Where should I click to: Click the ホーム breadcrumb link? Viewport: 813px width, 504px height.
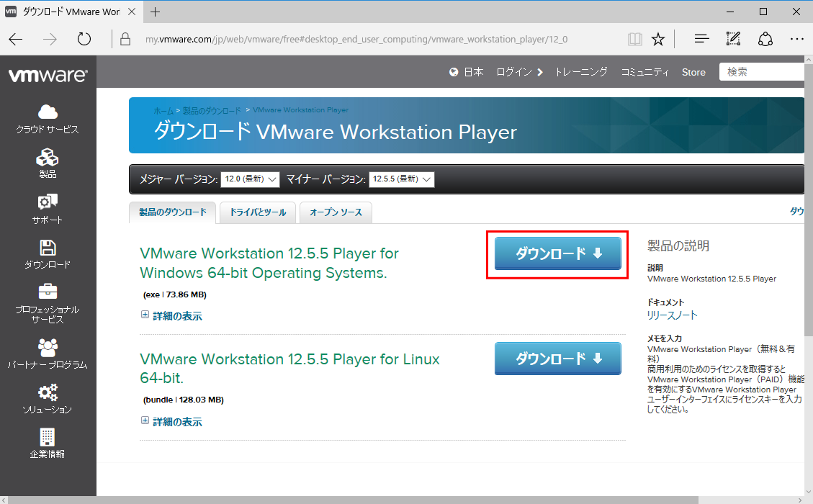coord(163,110)
